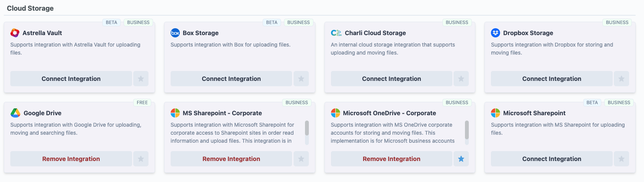
Task: Click the MS Sharepoint - Corporate logo icon
Action: pos(175,113)
